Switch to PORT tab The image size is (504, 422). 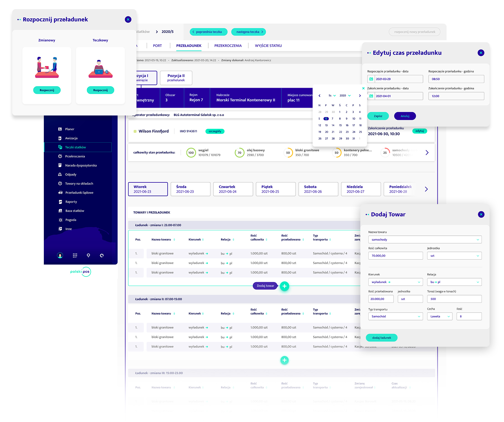pos(157,46)
